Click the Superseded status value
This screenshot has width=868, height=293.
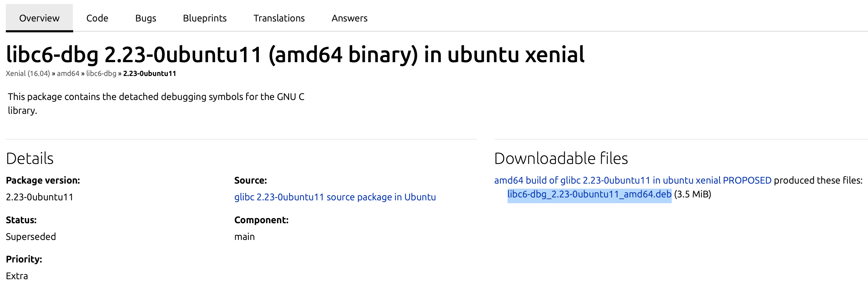tap(31, 237)
